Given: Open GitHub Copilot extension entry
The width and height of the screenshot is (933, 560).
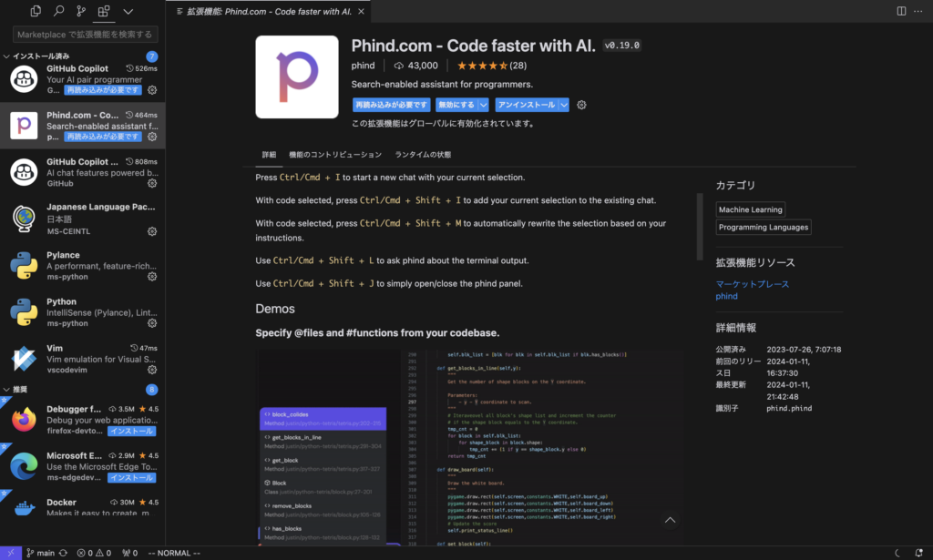Looking at the screenshot, I should coord(83,79).
